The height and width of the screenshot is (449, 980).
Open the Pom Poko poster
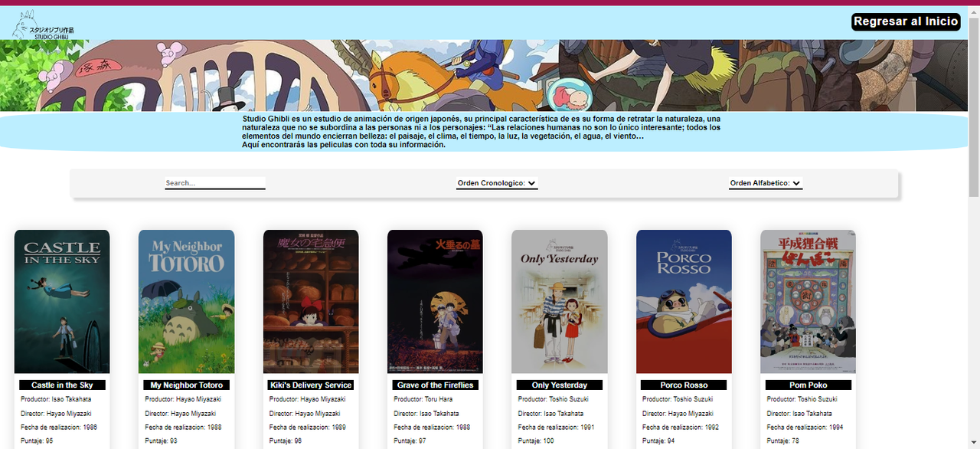pyautogui.click(x=808, y=302)
